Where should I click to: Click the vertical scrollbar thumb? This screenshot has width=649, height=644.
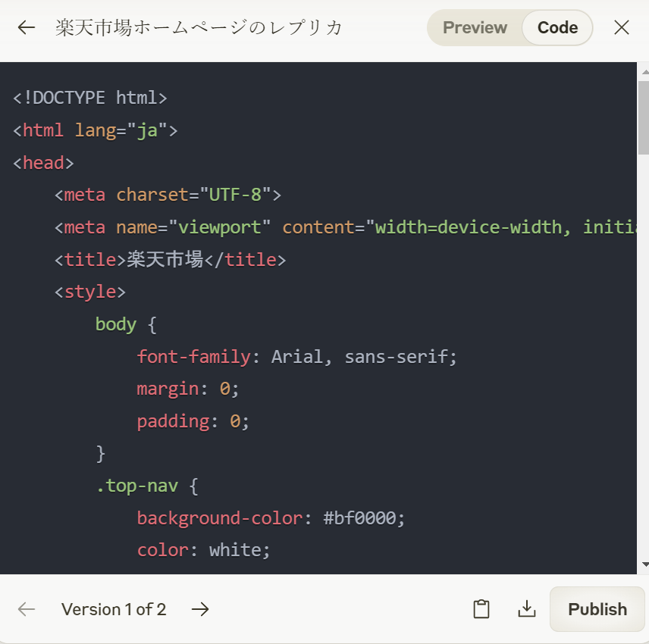(643, 118)
